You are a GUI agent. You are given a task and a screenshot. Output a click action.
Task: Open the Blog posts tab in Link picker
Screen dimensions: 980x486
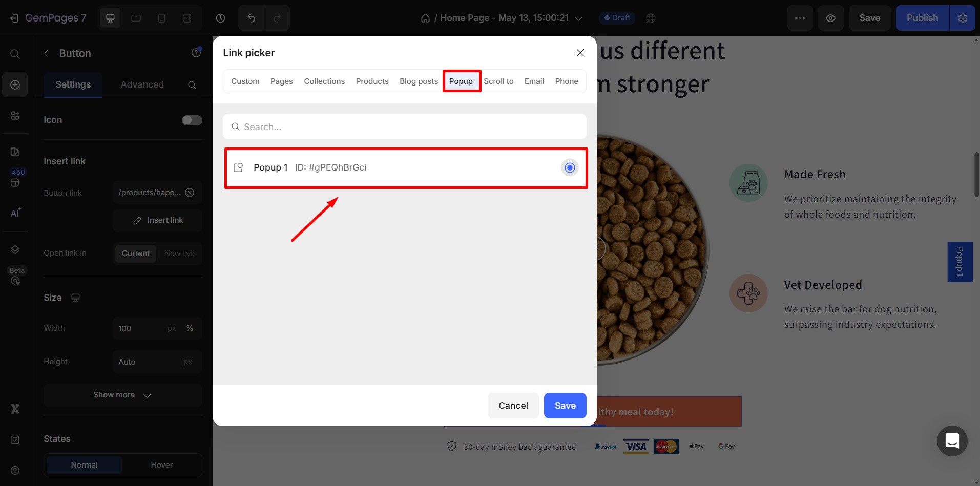[x=418, y=81]
